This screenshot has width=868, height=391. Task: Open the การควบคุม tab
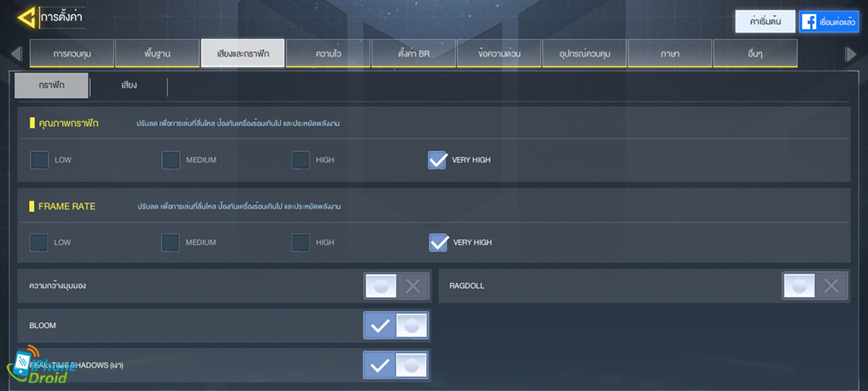(72, 54)
